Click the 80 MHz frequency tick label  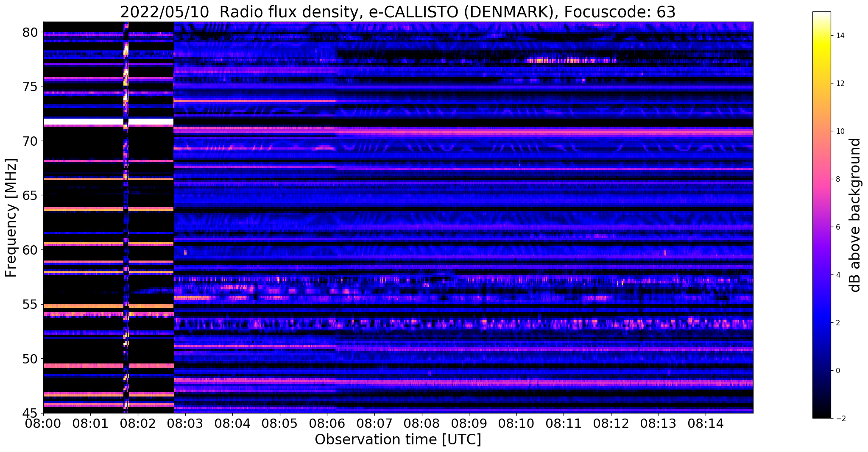coord(31,32)
